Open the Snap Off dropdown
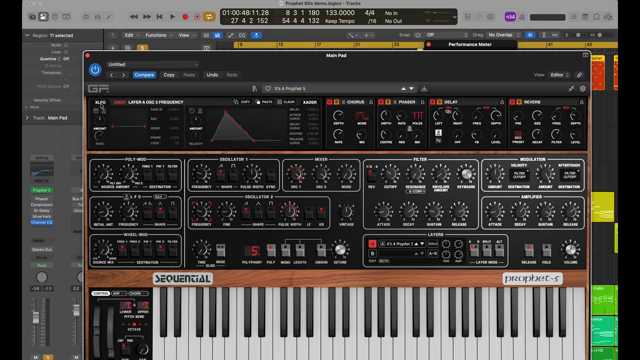 coord(447,35)
